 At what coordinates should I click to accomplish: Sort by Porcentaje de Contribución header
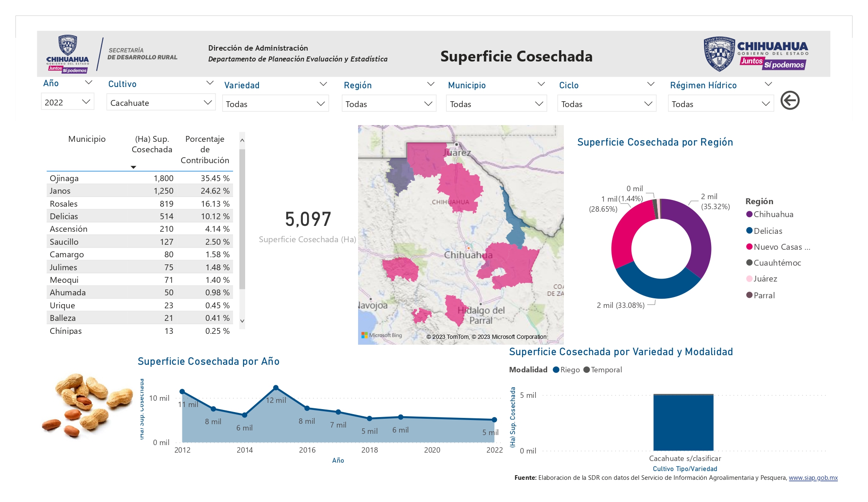205,149
